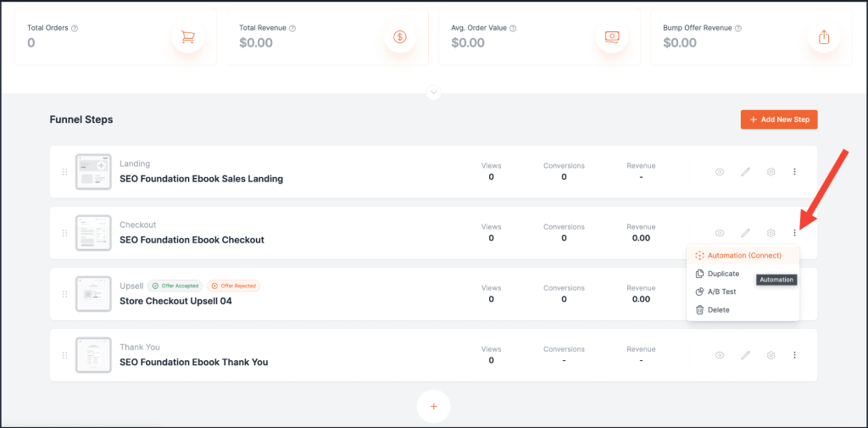Click the Add New Step button
This screenshot has height=428, width=868.
pyautogui.click(x=779, y=120)
